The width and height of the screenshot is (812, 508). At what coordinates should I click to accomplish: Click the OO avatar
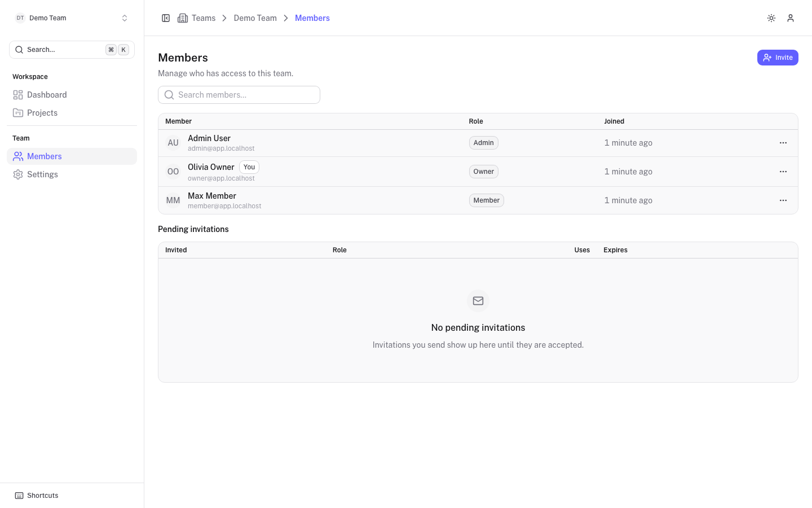173,172
